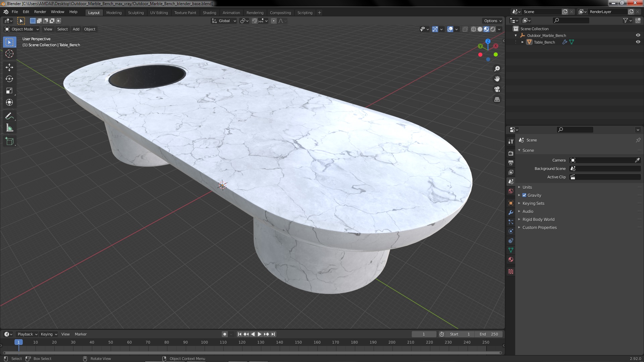This screenshot has width=644, height=362.
Task: Hide the Outdoor_Marble_Bench collection
Action: (x=638, y=35)
